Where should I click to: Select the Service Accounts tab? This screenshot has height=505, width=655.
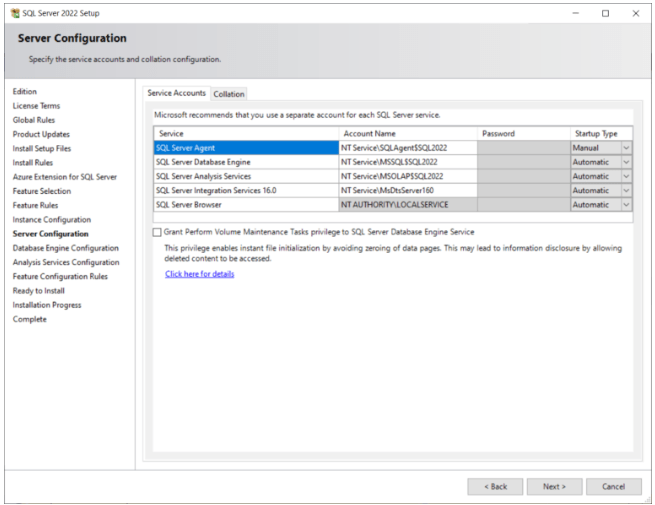click(176, 93)
